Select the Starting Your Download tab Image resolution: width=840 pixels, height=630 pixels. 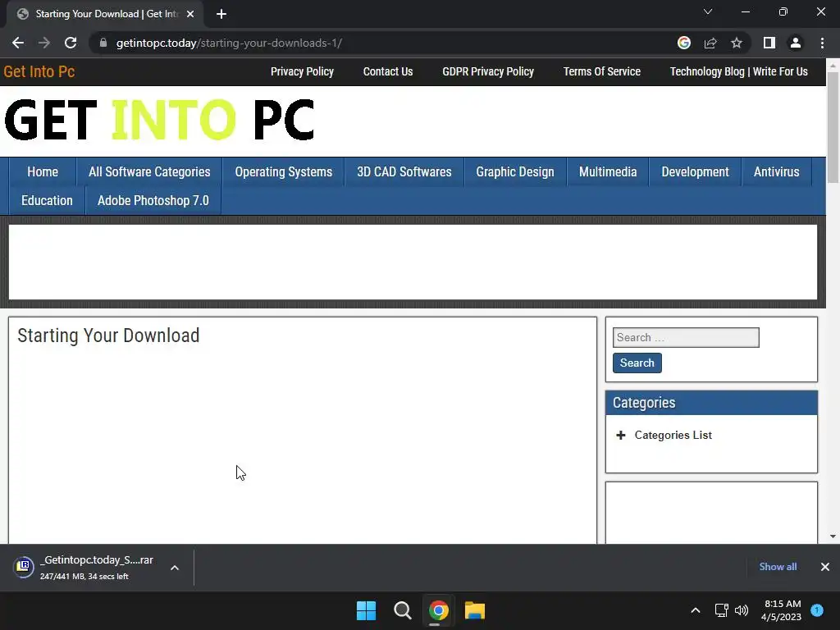tap(104, 14)
